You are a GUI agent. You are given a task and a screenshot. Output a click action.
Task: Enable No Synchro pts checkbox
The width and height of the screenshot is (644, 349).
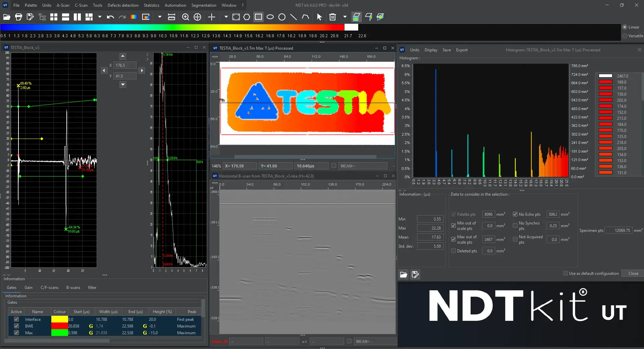coord(515,226)
